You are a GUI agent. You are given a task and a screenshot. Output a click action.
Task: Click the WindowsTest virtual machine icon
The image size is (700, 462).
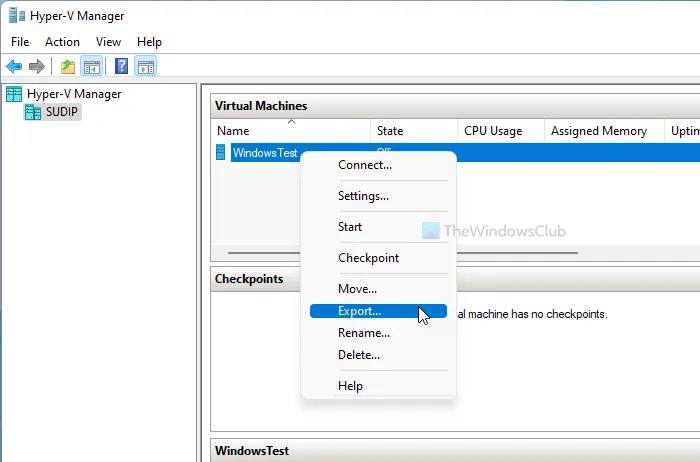[x=221, y=153]
